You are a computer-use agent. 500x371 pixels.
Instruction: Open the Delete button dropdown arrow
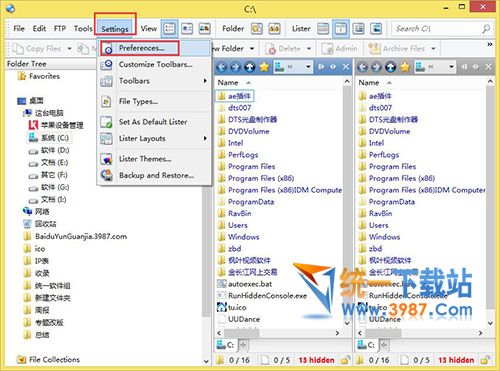pos(309,49)
